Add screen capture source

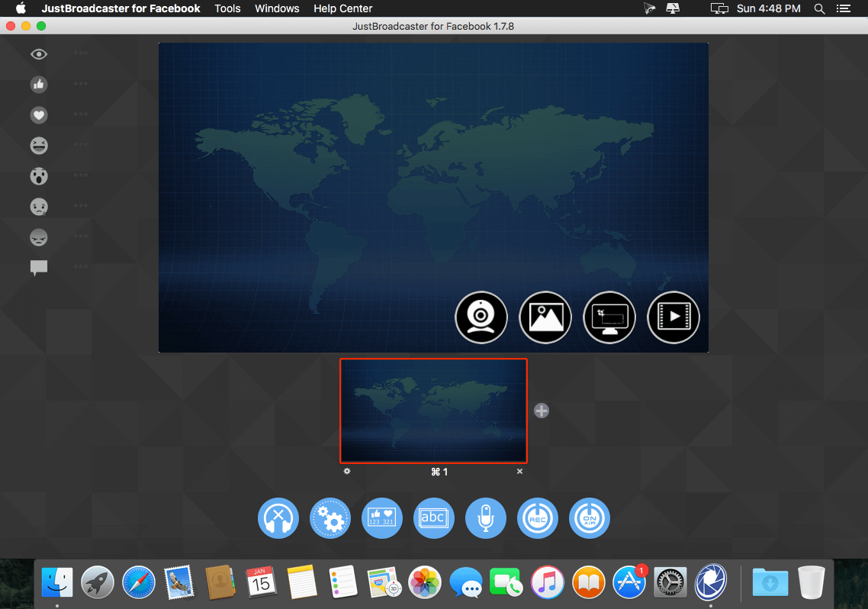point(609,317)
